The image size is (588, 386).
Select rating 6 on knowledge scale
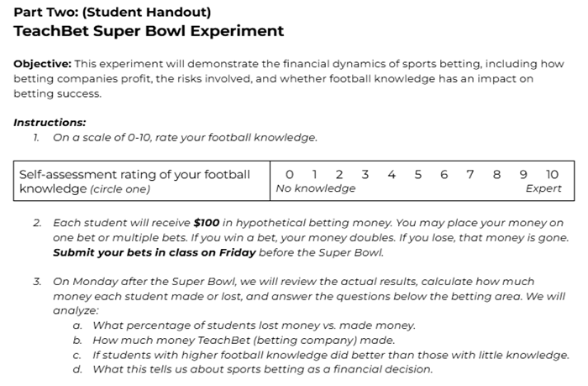click(x=444, y=174)
